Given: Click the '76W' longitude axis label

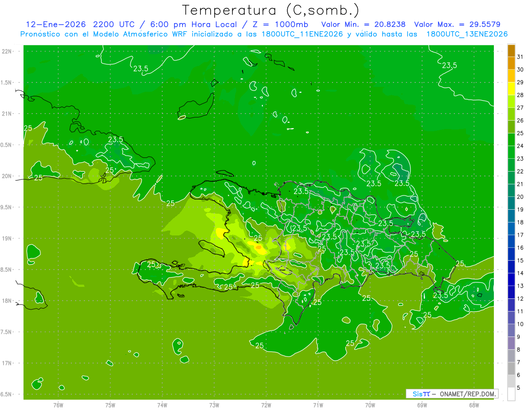Looking at the screenshot, I should 58,405.
